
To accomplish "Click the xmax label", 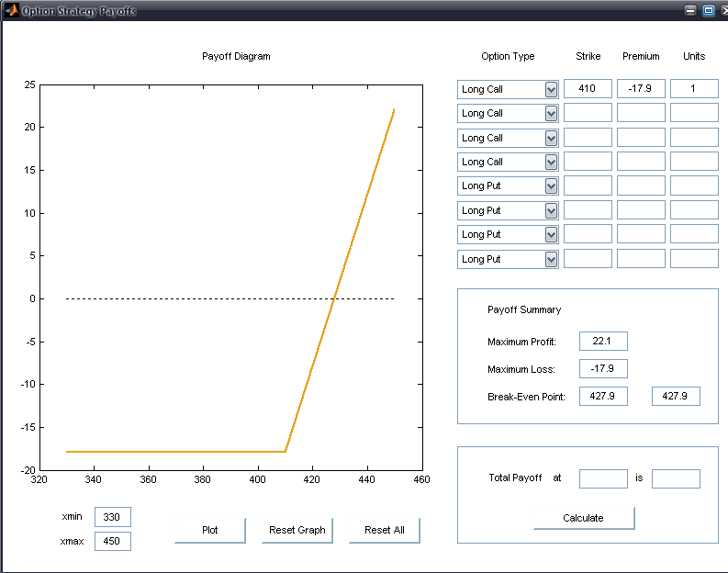I will 72,542.
